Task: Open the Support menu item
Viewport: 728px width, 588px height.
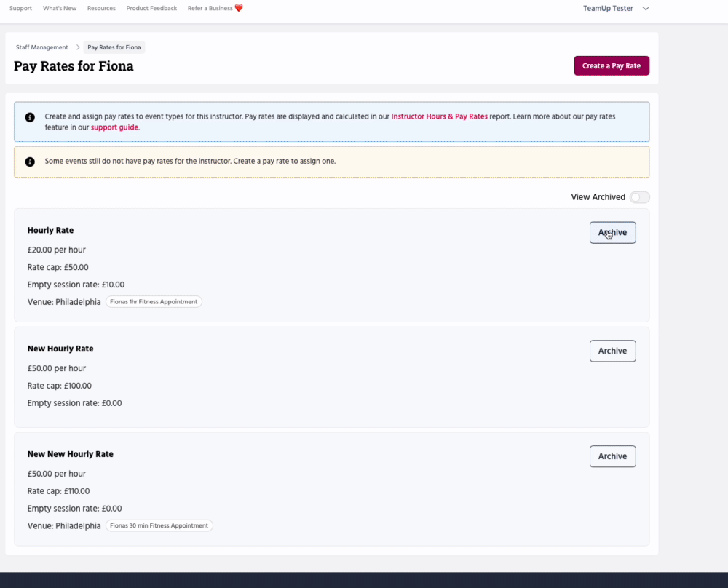Action: pyautogui.click(x=20, y=9)
